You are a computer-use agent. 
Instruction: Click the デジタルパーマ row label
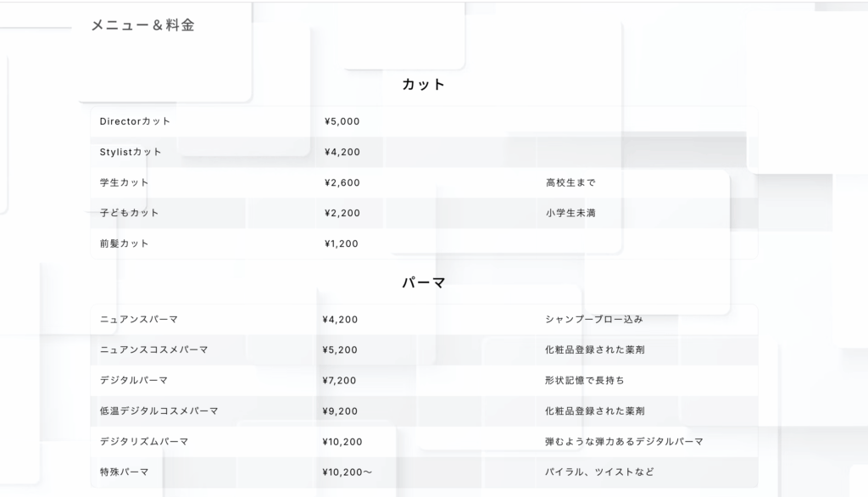pos(134,380)
